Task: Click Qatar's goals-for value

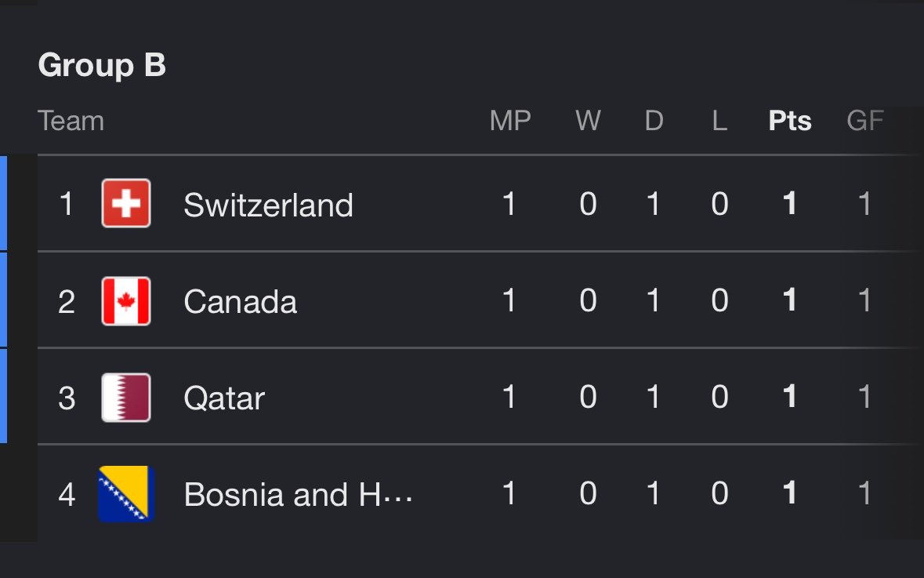Action: coord(864,397)
